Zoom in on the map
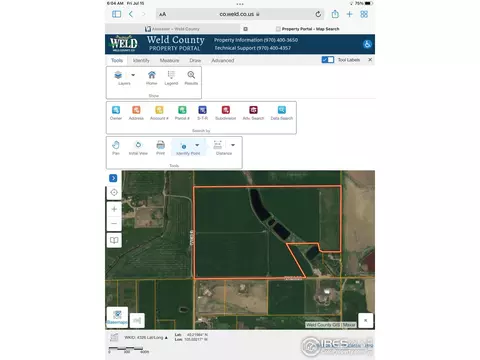This screenshot has height=360, width=480. 114,209
